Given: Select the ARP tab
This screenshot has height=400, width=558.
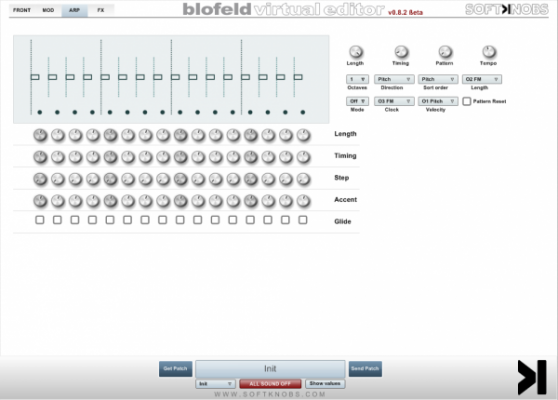Looking at the screenshot, I should click(x=74, y=10).
